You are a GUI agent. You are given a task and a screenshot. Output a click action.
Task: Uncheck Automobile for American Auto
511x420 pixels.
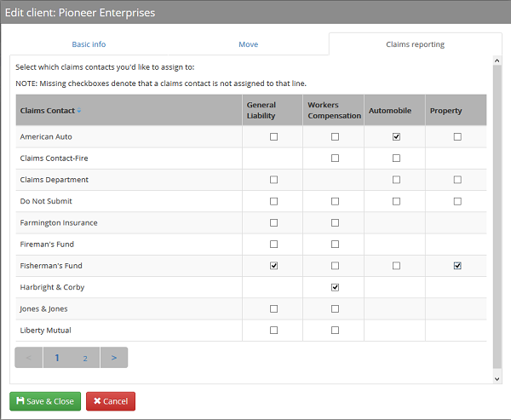(396, 136)
